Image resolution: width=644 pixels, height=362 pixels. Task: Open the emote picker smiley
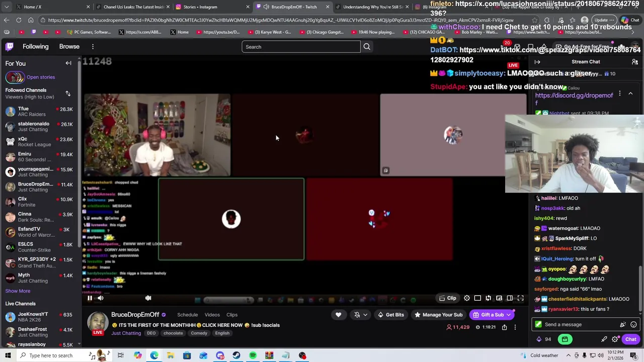pos(633,324)
